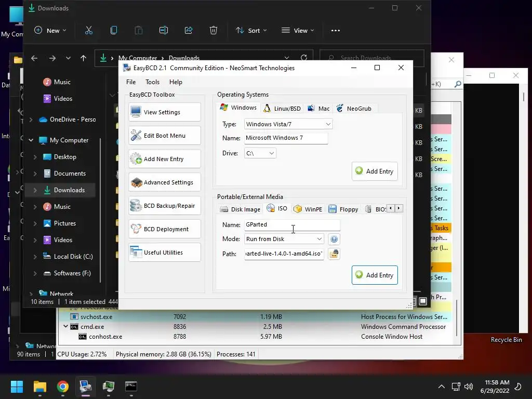The image size is (532, 399).
Task: Expand Desktop tree node
Action: 35,157
